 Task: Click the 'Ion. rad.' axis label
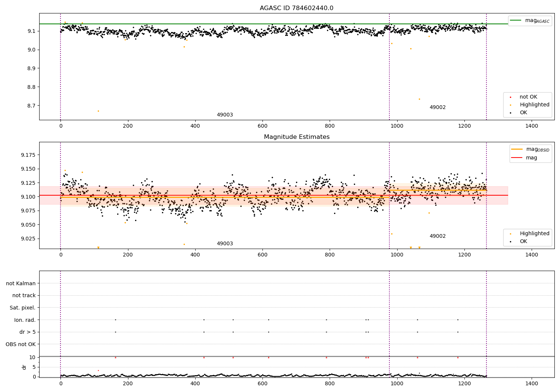(25, 320)
